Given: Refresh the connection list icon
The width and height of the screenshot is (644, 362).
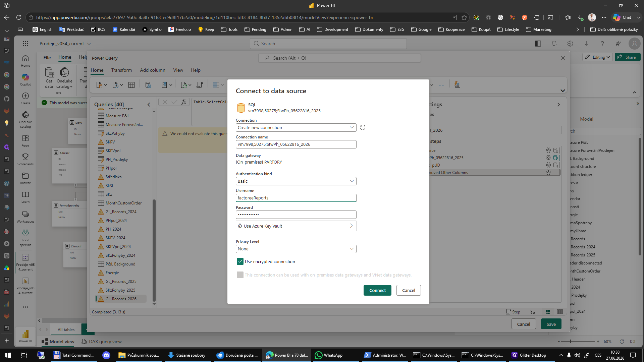Looking at the screenshot, I should tap(363, 127).
